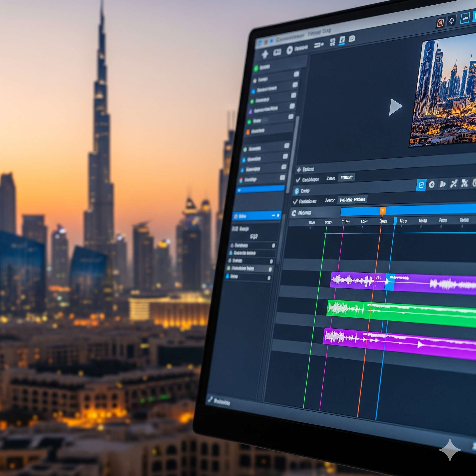Click the blue playhead marker on timeline ruler
476x476 pixels.
(x=395, y=221)
